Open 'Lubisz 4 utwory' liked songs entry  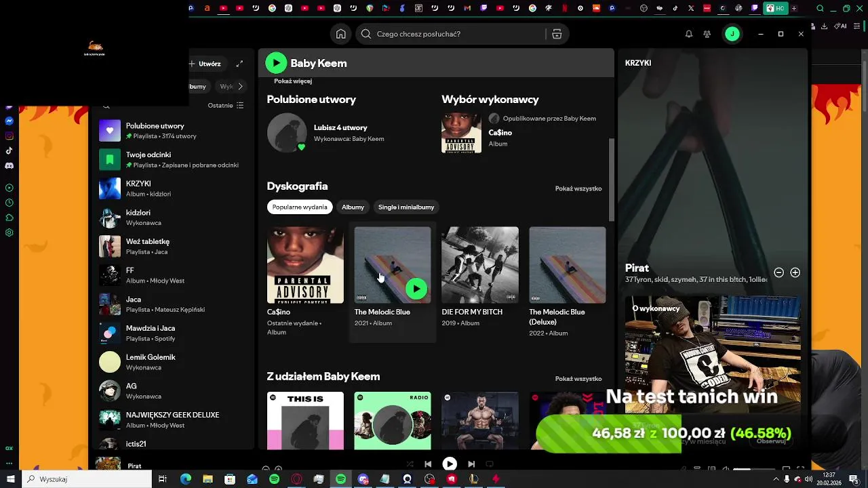click(340, 127)
